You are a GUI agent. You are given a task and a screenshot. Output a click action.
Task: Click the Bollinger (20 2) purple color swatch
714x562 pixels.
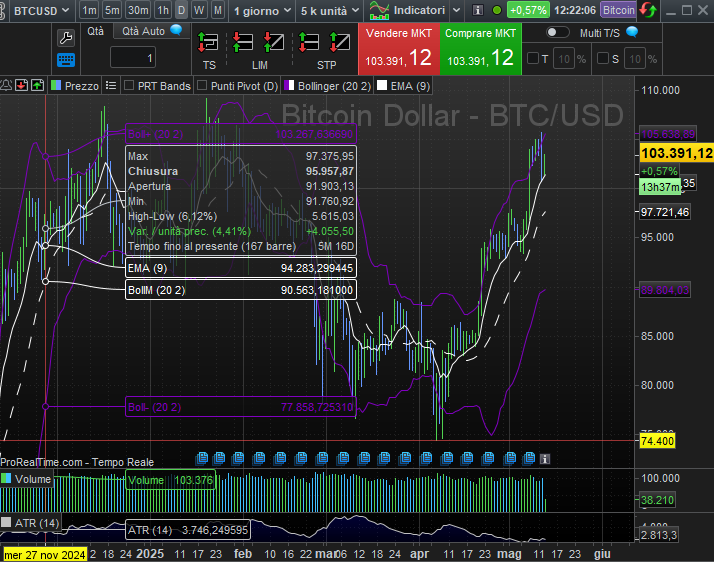pyautogui.click(x=289, y=86)
